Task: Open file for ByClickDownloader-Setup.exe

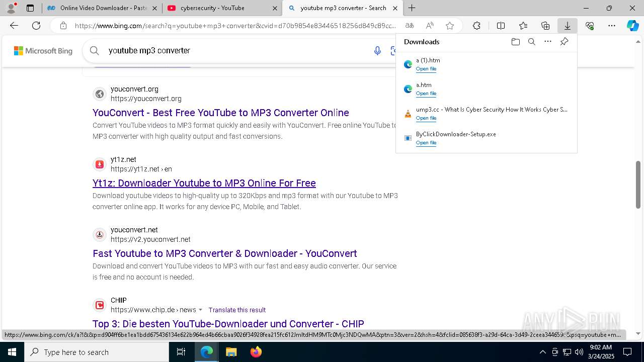Action: click(426, 143)
